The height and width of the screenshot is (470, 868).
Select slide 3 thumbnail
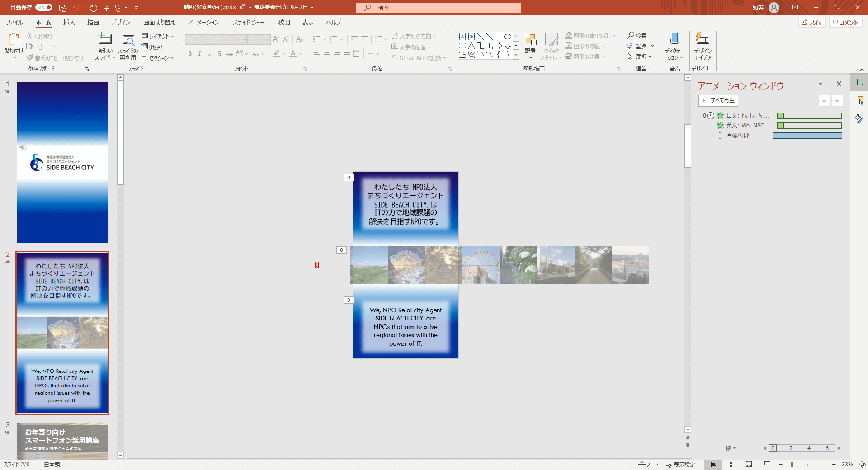click(62, 441)
